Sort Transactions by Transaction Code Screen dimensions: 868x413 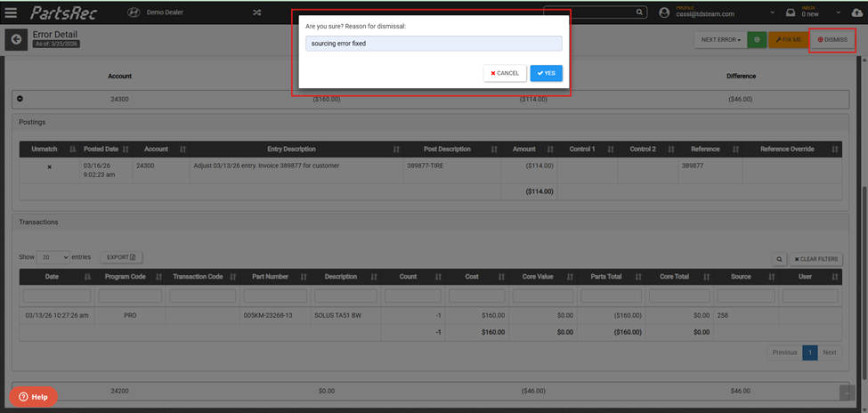tap(202, 276)
